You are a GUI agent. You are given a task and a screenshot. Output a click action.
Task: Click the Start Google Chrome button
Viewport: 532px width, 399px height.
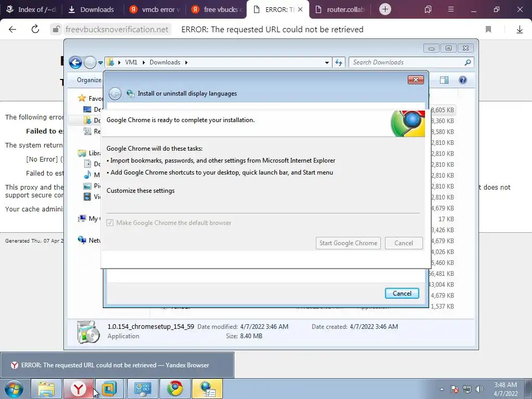click(348, 243)
